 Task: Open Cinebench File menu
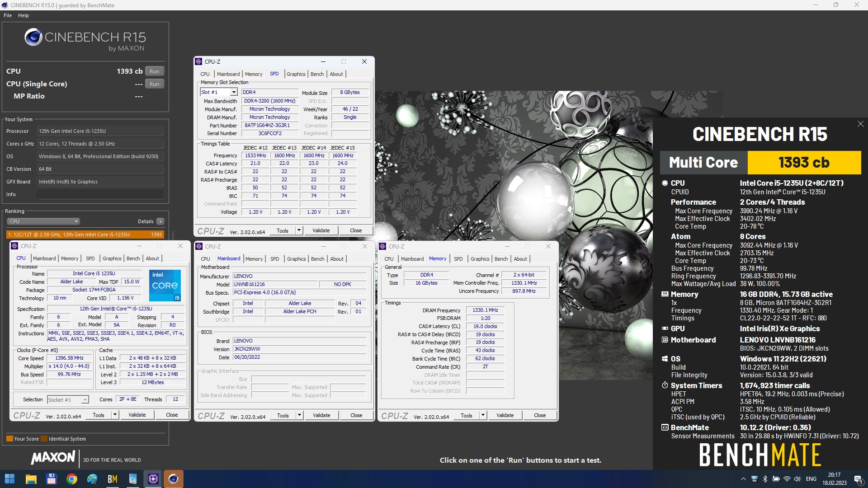(8, 15)
